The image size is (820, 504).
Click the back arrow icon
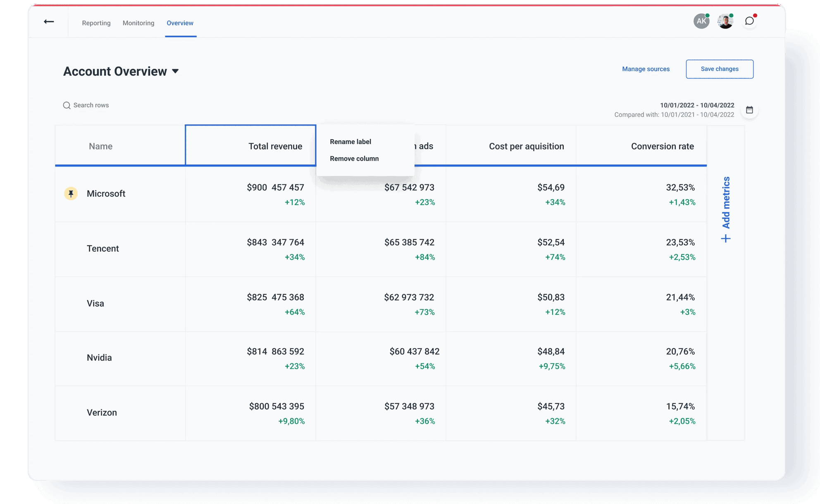48,21
